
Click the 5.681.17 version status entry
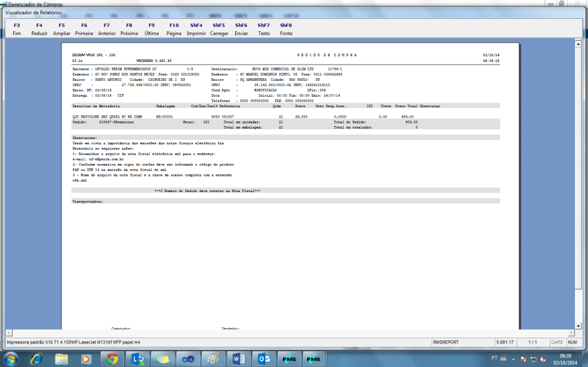click(505, 342)
